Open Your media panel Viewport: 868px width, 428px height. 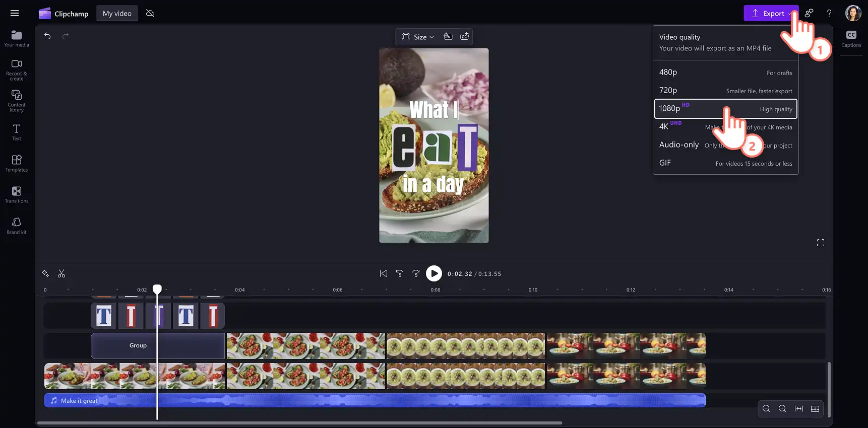pos(17,38)
